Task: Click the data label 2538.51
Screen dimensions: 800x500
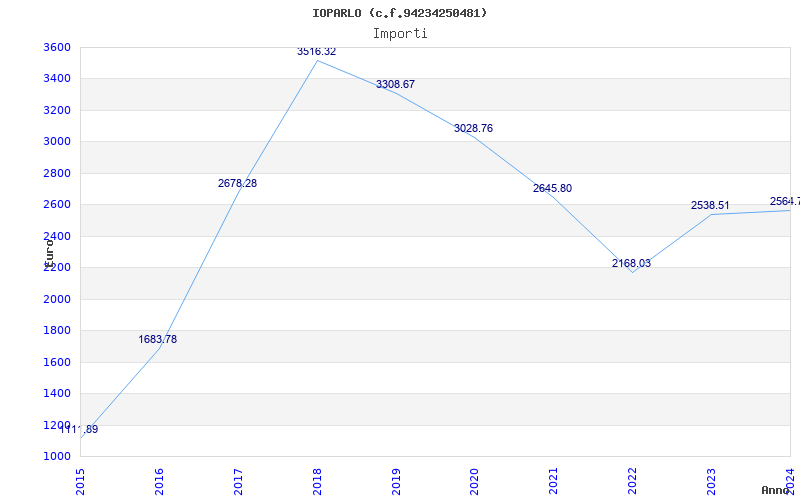Action: (x=710, y=205)
